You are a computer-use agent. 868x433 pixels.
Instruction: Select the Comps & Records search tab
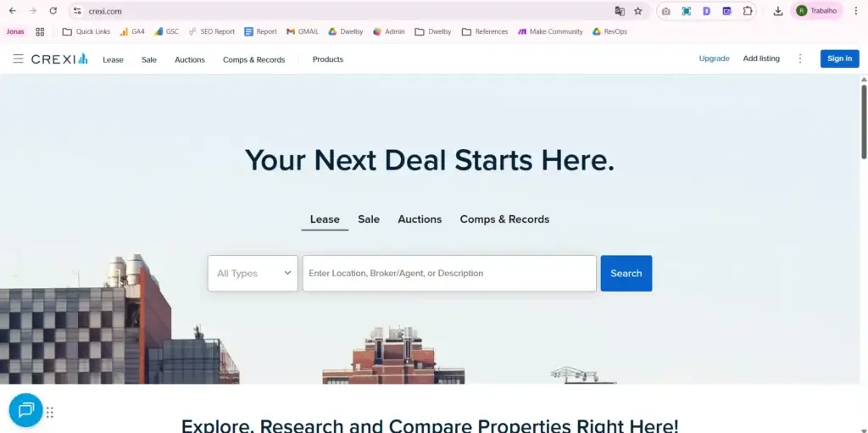[504, 219]
